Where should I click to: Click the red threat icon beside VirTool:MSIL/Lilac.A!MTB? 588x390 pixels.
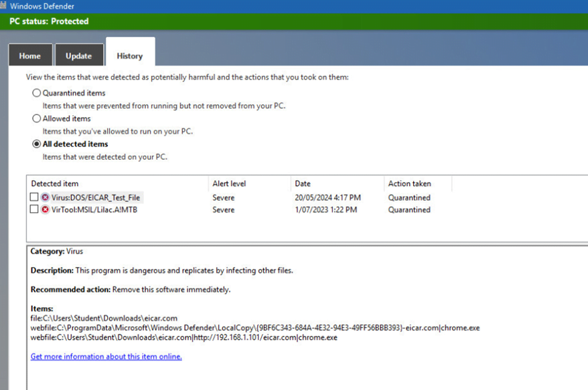coord(45,209)
